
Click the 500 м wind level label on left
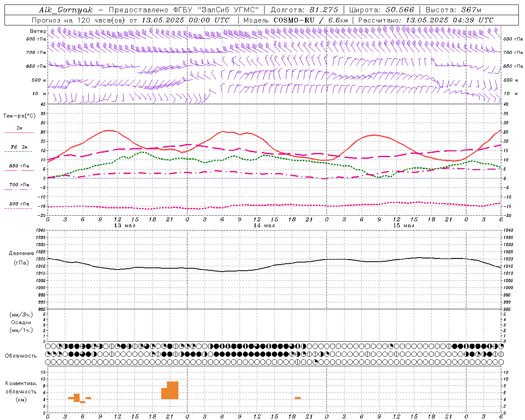[x=39, y=80]
